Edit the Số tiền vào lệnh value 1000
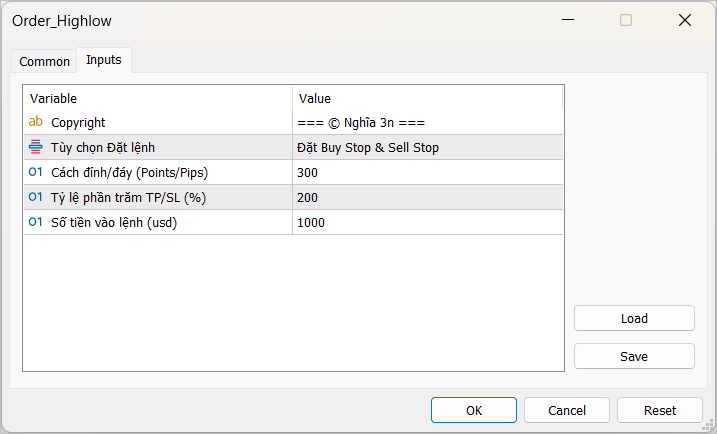The height and width of the screenshot is (434, 717). point(427,222)
